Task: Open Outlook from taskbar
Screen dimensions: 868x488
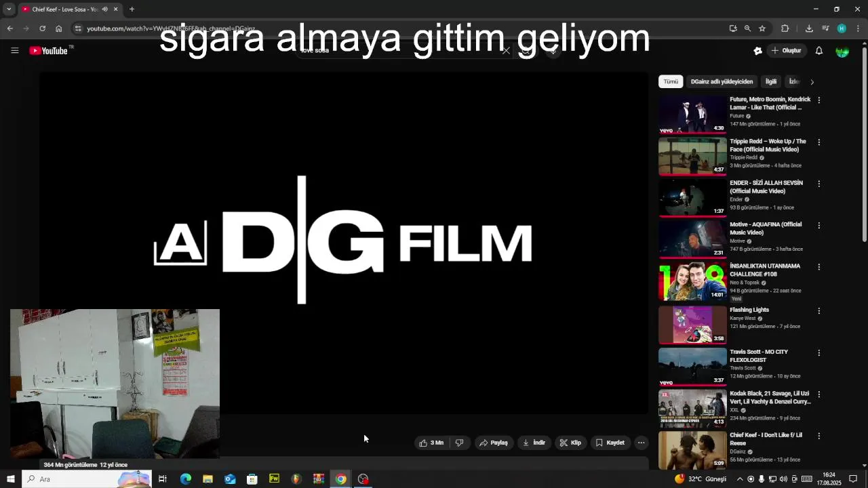Action: click(230, 479)
